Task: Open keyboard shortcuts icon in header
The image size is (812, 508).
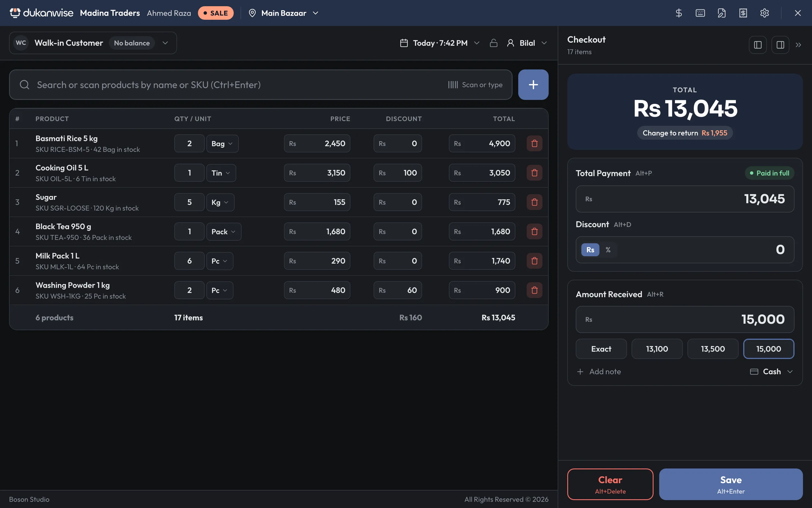Action: [x=700, y=13]
